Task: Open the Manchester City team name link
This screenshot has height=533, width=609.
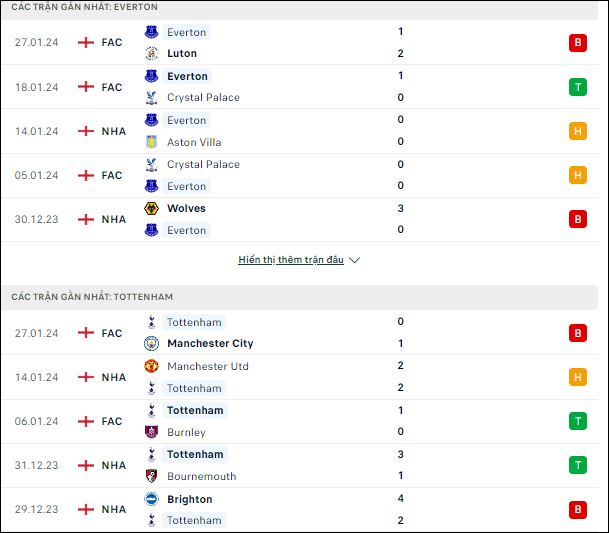Action: pos(210,343)
